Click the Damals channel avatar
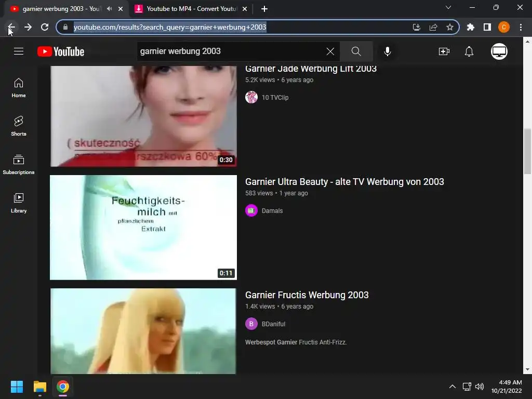 click(x=251, y=210)
